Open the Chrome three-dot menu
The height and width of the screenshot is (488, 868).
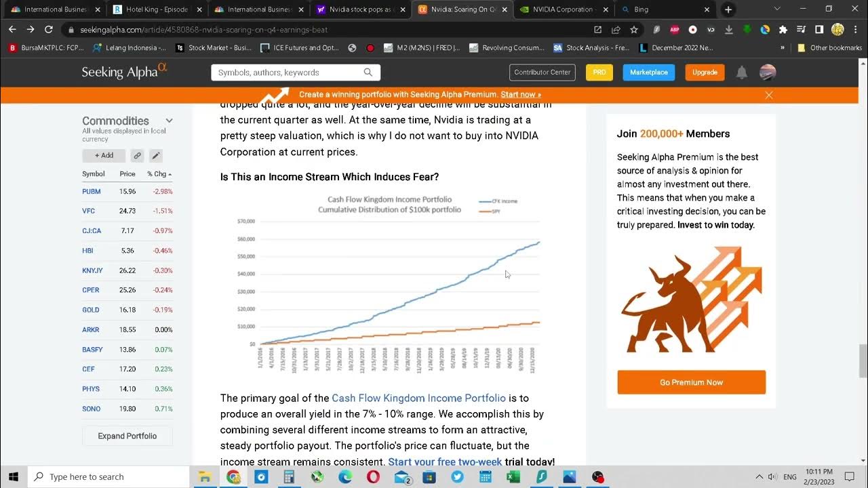pyautogui.click(x=855, y=30)
